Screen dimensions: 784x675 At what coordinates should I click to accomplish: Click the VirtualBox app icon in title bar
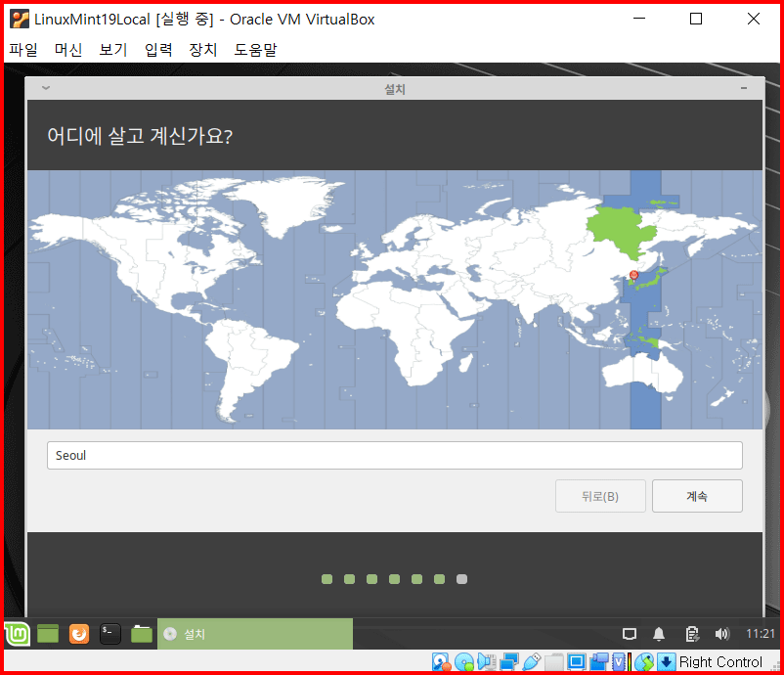[x=19, y=19]
